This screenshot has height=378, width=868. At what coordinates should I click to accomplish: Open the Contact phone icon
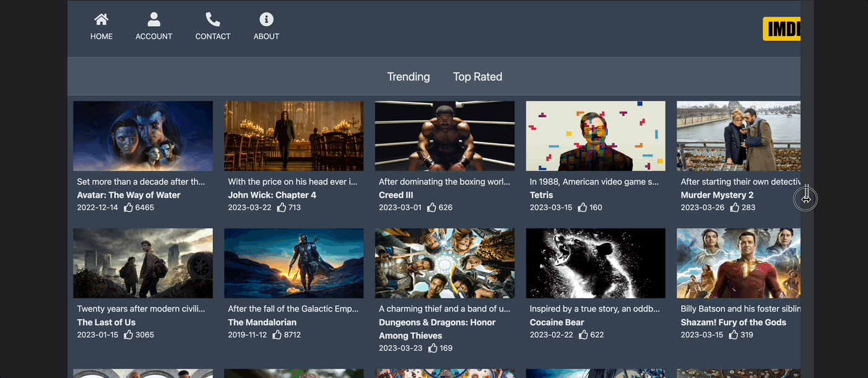coord(213,19)
